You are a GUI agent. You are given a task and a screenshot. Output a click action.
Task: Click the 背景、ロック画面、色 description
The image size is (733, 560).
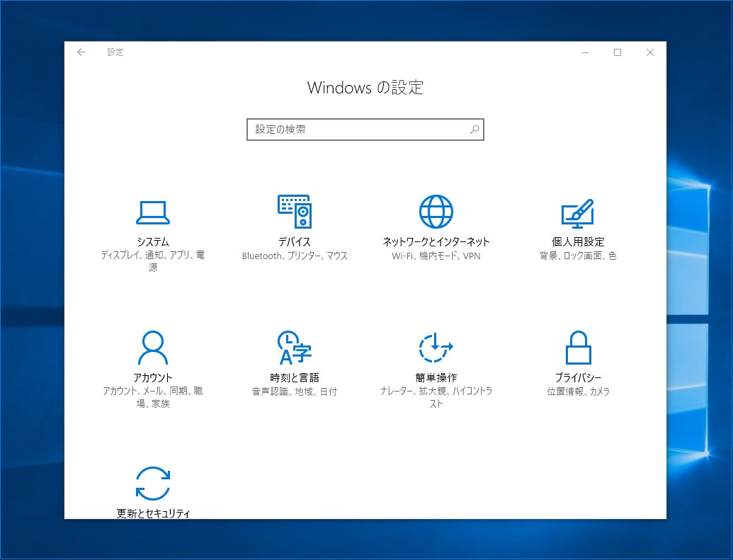[578, 256]
